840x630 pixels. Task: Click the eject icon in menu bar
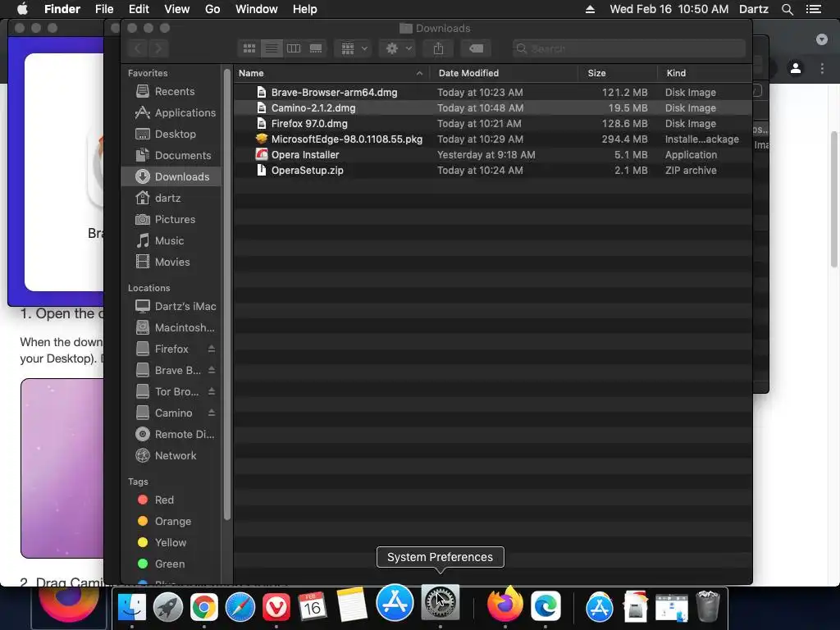coord(590,9)
